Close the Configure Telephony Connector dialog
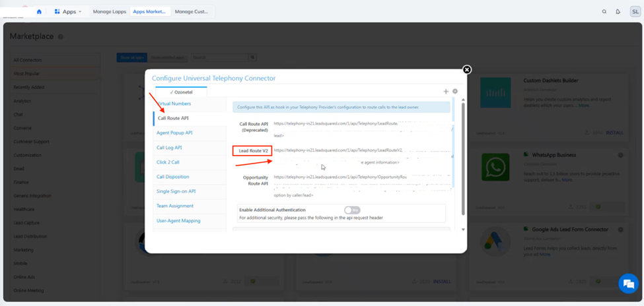This screenshot has width=644, height=306. click(466, 69)
